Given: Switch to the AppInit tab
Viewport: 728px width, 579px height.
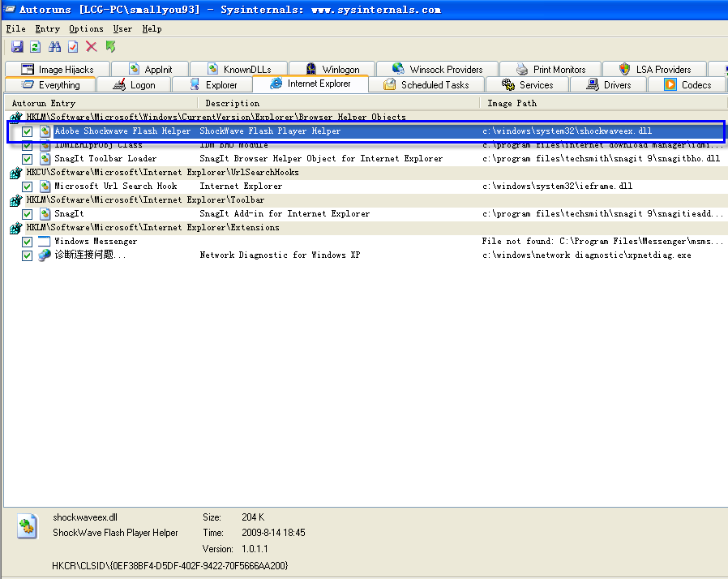Looking at the screenshot, I should pyautogui.click(x=150, y=69).
